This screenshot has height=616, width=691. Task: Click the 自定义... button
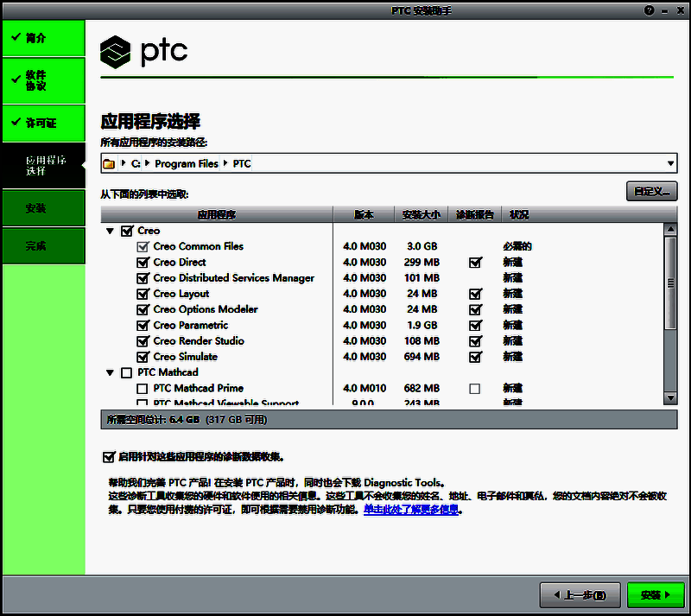(x=651, y=191)
